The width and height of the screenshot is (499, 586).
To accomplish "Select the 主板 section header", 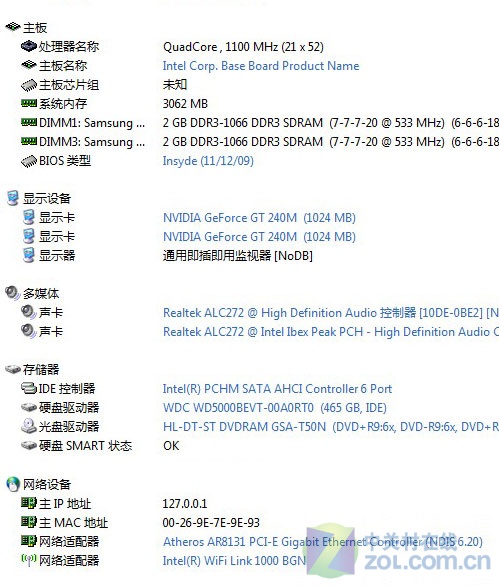I will coord(35,28).
